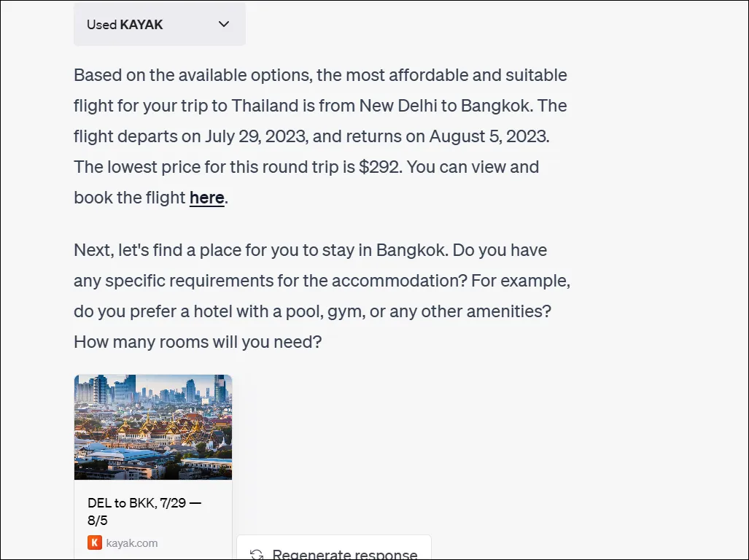Click the chevron arrow beside Used KAYAK
The image size is (749, 560).
(x=224, y=24)
